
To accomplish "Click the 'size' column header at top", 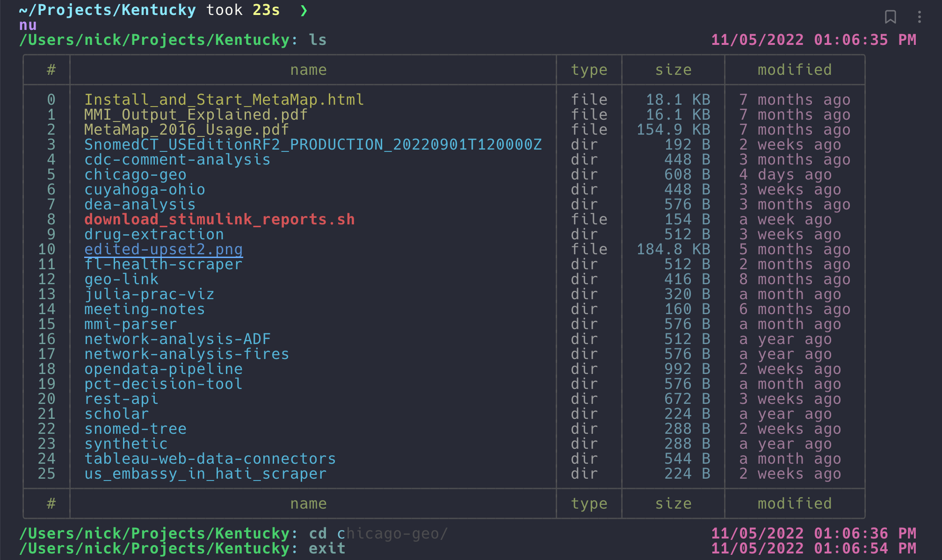I will (x=673, y=70).
